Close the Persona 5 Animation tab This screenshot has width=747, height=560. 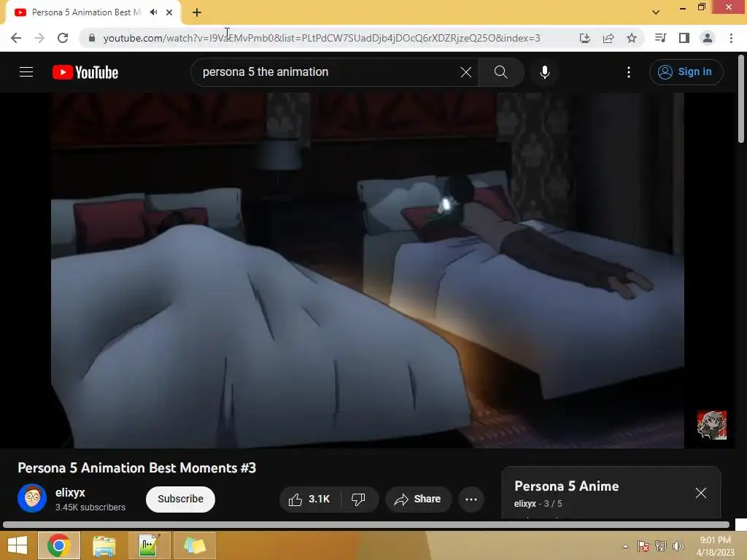click(x=169, y=13)
